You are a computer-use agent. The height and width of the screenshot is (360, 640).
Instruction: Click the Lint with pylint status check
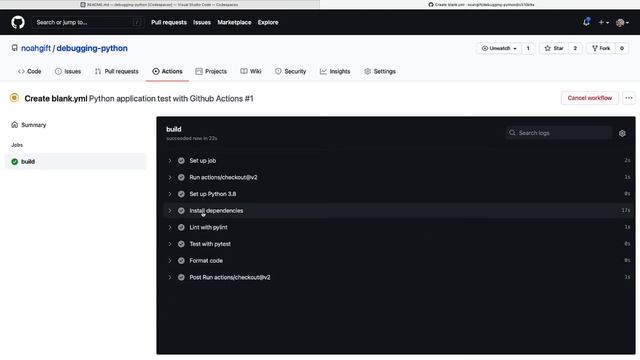181,227
